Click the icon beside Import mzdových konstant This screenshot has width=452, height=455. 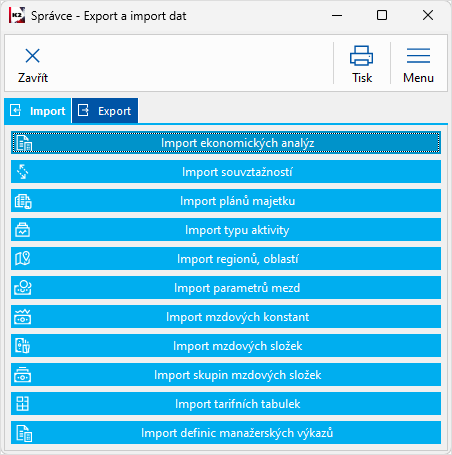click(x=22, y=317)
